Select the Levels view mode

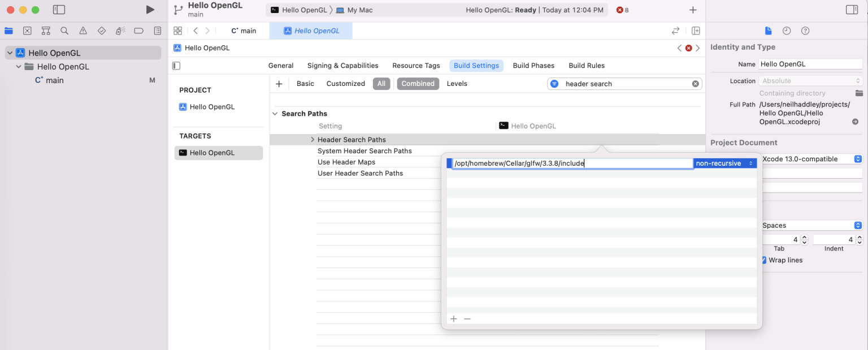pyautogui.click(x=457, y=84)
